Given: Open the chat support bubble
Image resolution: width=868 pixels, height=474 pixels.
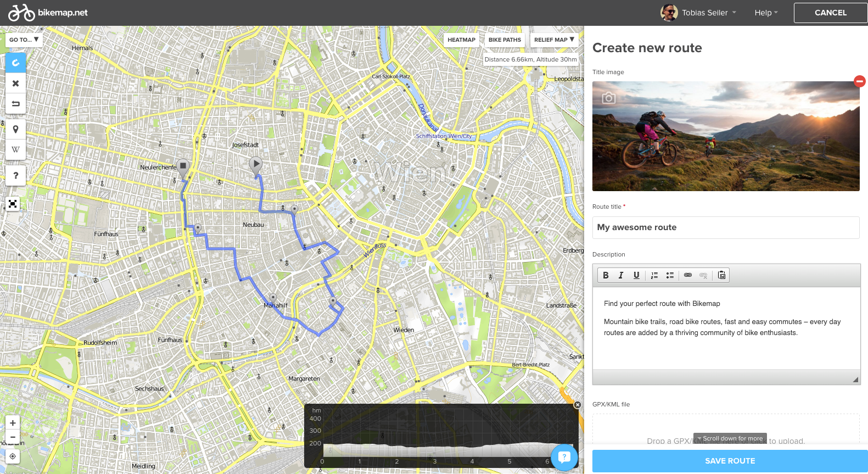Looking at the screenshot, I should point(564,457).
